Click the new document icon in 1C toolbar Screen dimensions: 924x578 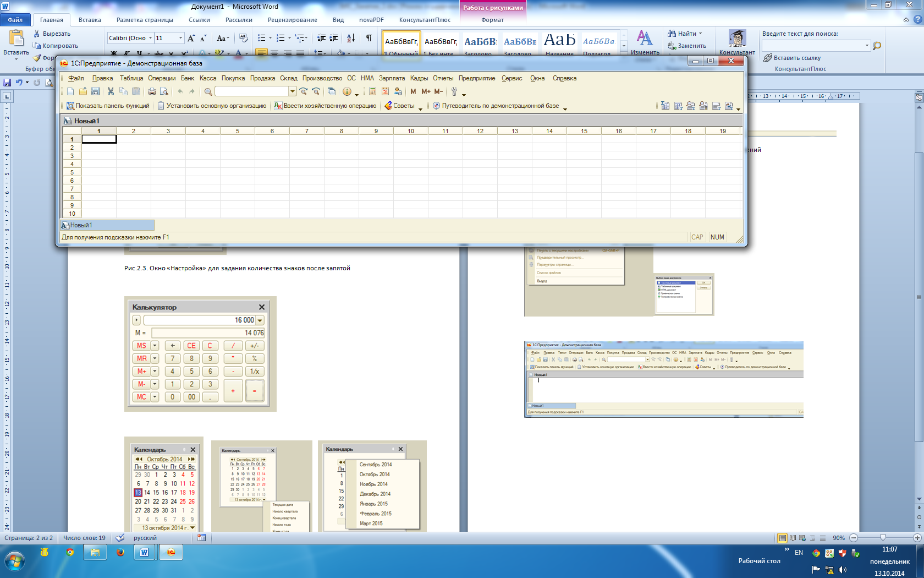(x=70, y=91)
